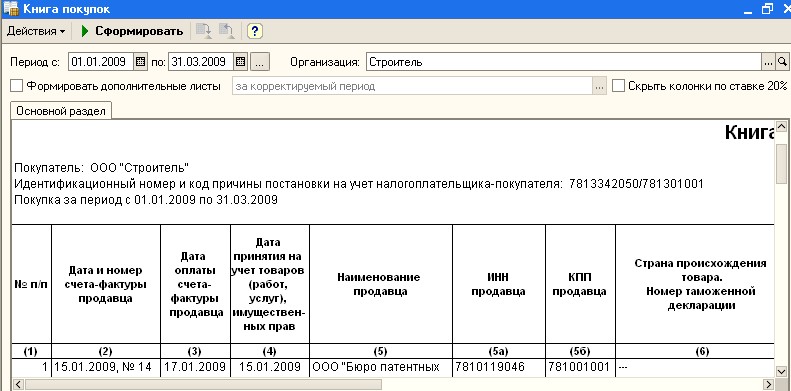
Task: Click INN cell 7810119046
Action: coord(499,367)
